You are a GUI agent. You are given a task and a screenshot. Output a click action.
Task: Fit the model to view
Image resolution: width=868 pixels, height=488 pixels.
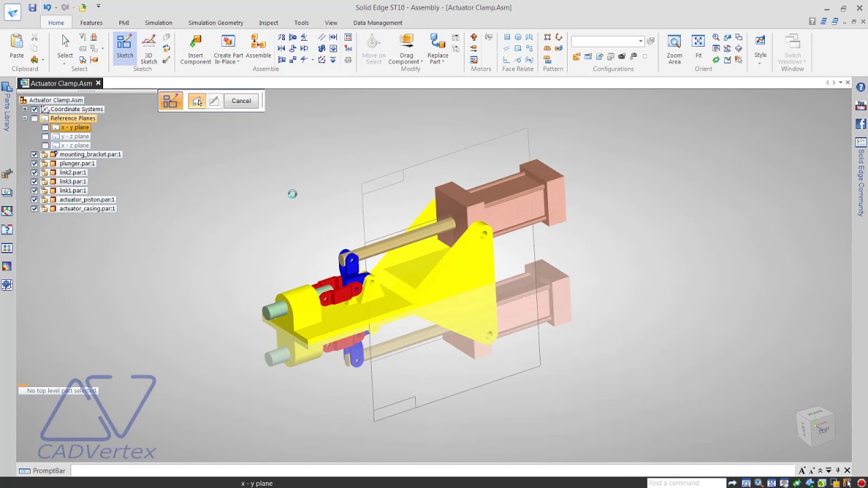pos(698,43)
